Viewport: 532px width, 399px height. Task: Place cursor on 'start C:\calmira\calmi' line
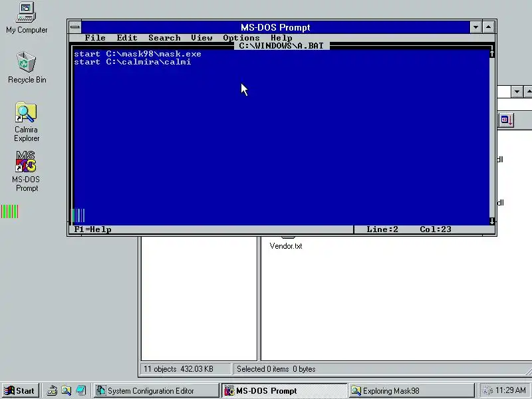pyautogui.click(x=132, y=62)
